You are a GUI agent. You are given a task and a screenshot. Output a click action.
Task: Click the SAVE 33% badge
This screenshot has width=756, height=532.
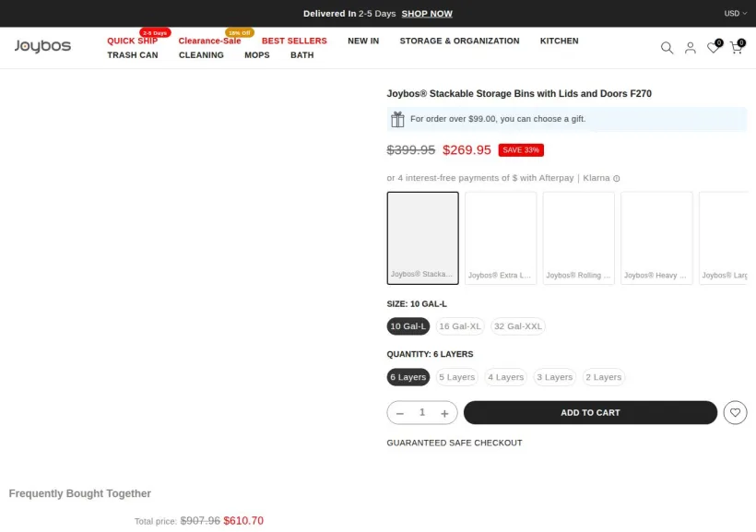pos(521,150)
